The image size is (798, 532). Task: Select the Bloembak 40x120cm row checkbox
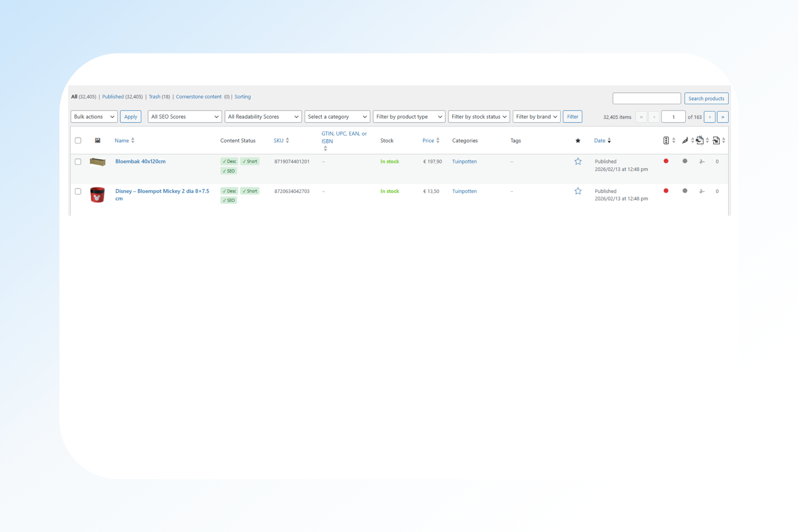coord(78,162)
